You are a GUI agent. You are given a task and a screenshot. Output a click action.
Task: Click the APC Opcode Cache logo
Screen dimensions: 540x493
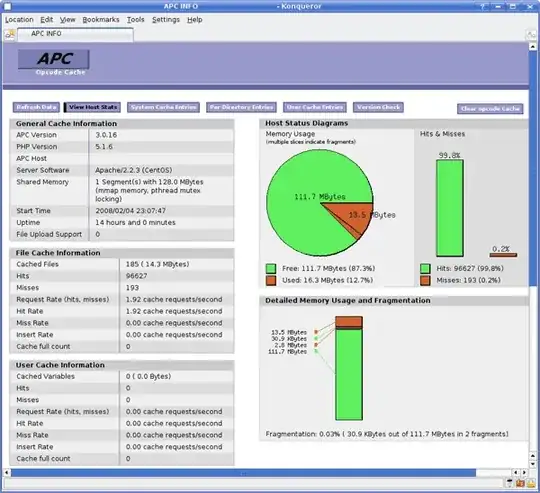tap(54, 62)
